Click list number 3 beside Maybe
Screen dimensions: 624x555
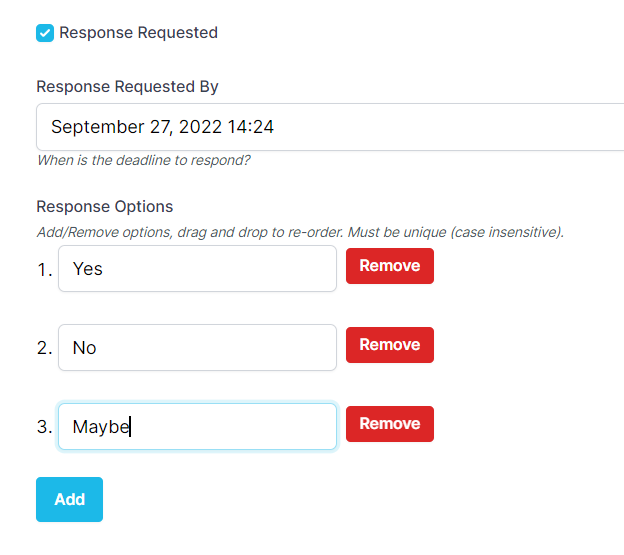pos(44,427)
